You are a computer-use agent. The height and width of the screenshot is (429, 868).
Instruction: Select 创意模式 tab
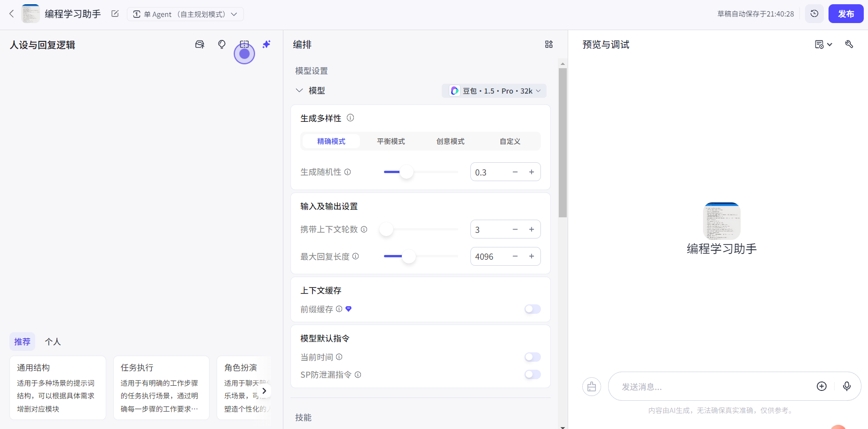click(450, 141)
